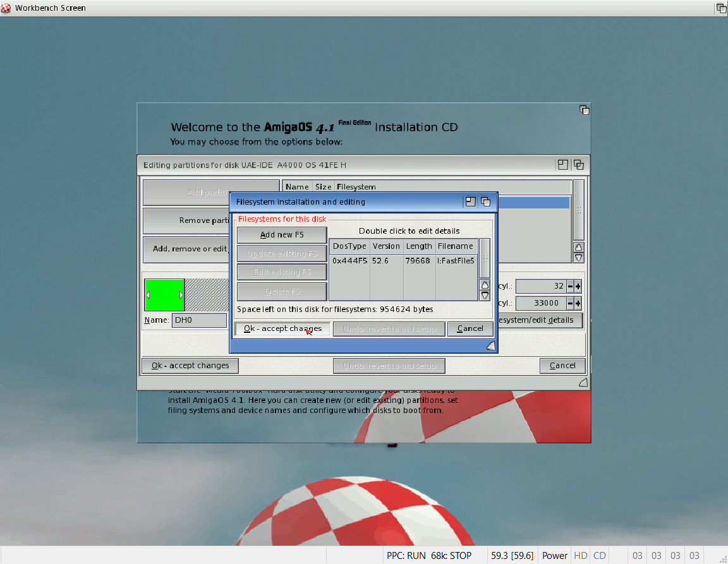This screenshot has height=564, width=728.
Task: Select the highlighted partition list row
Action: coord(533,202)
